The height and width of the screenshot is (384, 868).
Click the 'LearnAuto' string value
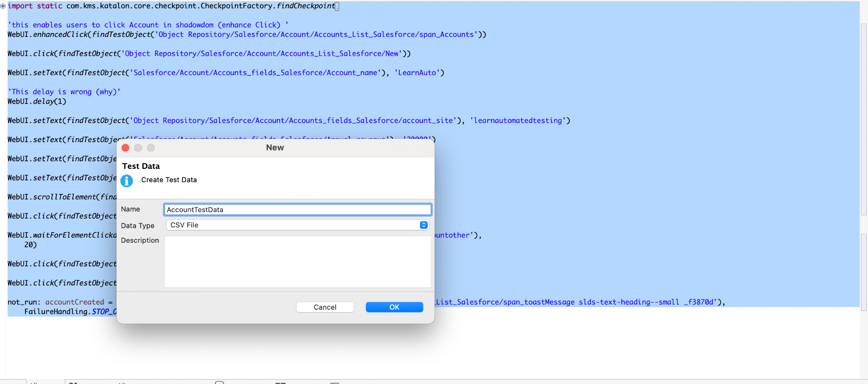click(417, 73)
